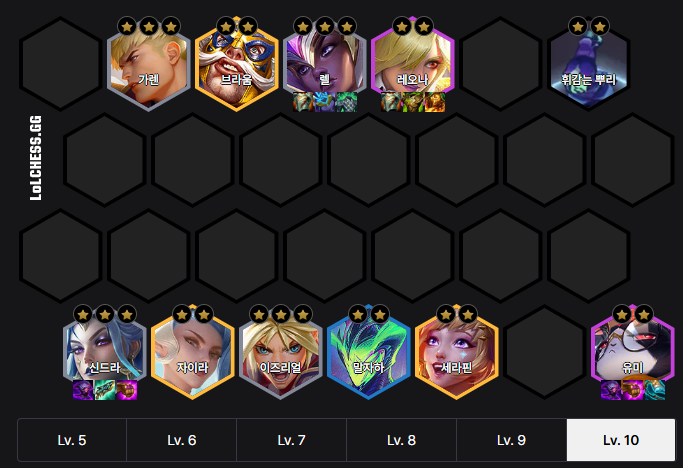Click the 유미 champion hexagon
The width and height of the screenshot is (683, 468).
pos(632,352)
